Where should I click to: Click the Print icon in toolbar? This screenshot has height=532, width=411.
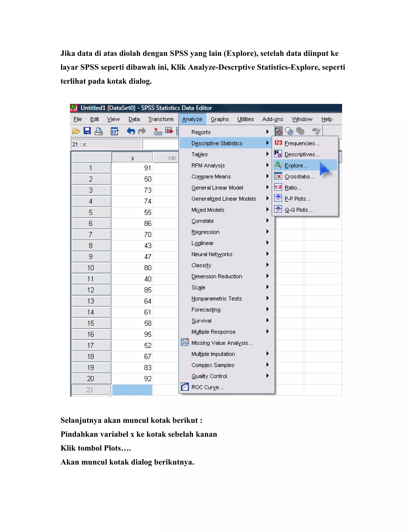coord(99,131)
